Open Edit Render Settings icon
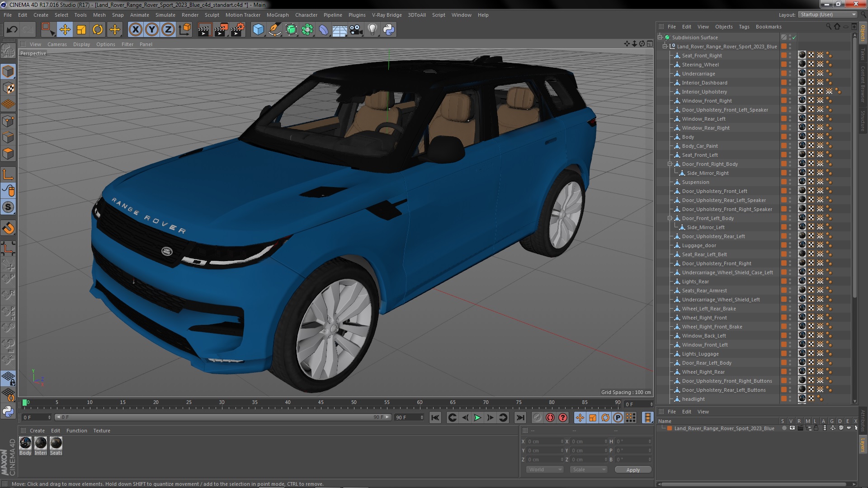The width and height of the screenshot is (868, 488). 237,30
